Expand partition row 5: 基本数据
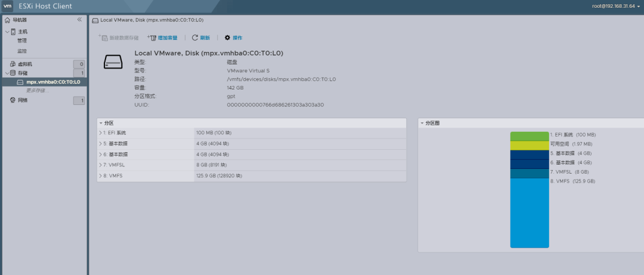644x275 pixels. pos(100,144)
